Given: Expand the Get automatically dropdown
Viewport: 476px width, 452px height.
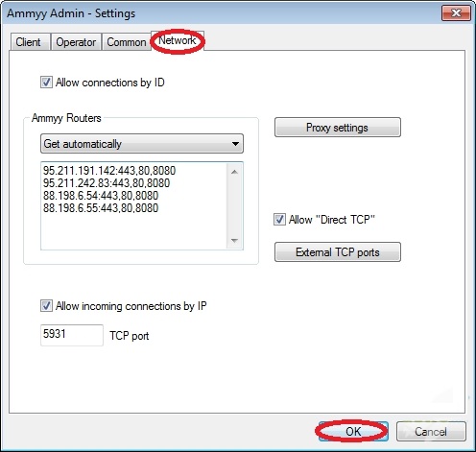Looking at the screenshot, I should pyautogui.click(x=142, y=144).
